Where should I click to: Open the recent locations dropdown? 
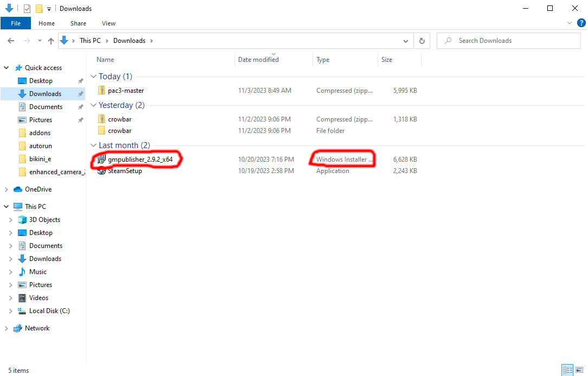pos(40,41)
